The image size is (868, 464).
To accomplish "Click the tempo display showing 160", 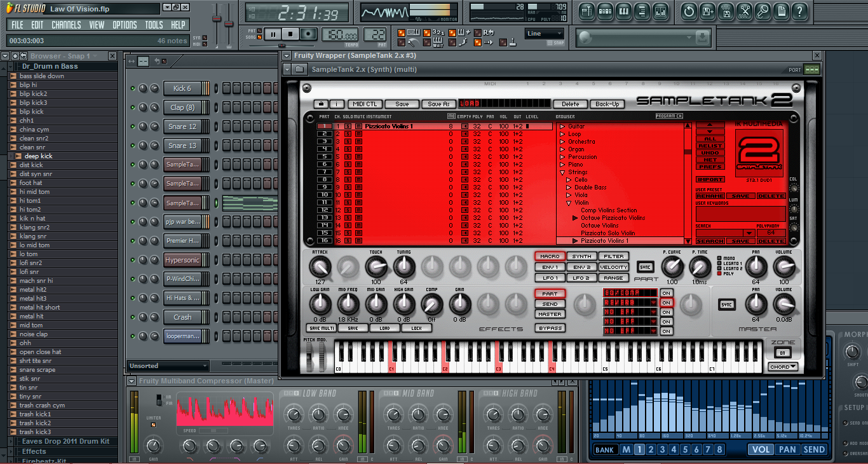I will 339,34.
